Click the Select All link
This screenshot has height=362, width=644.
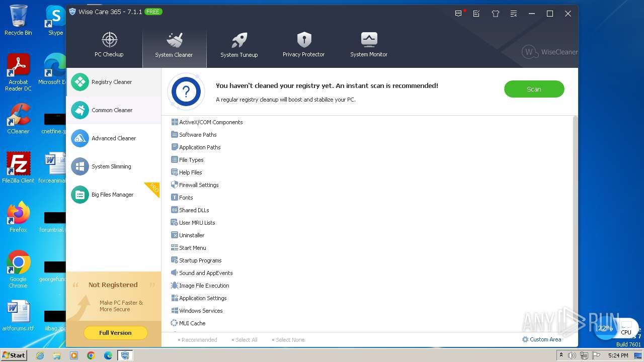point(245,340)
